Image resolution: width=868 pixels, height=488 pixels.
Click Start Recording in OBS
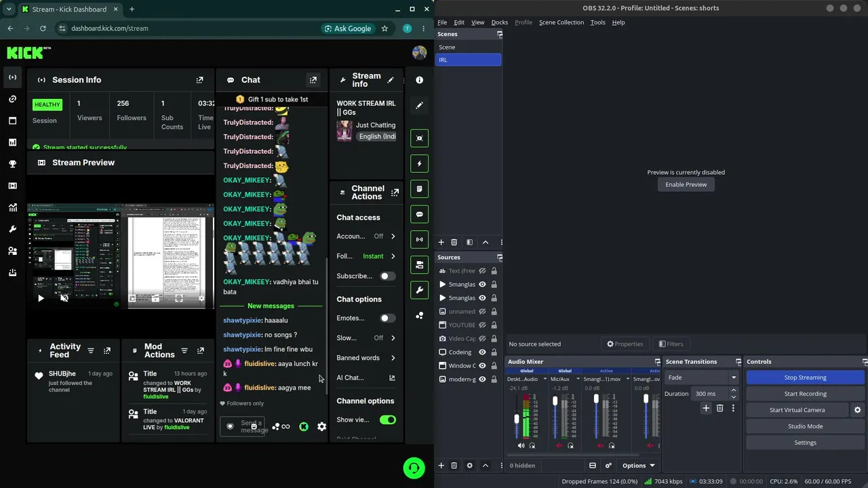click(805, 394)
